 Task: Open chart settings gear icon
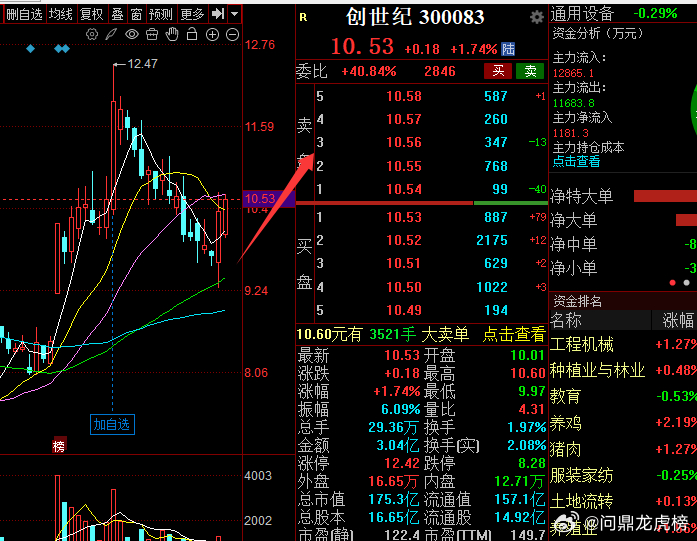click(x=92, y=34)
